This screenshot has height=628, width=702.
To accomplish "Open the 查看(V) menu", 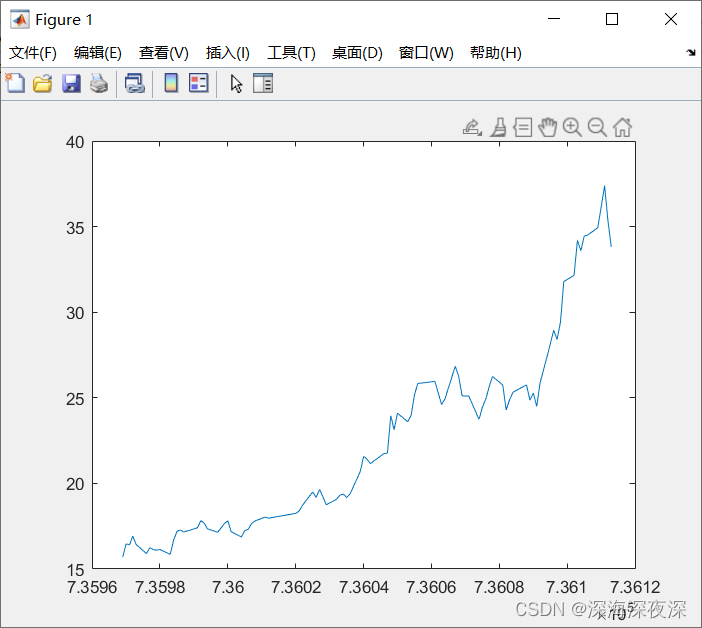I will 163,53.
